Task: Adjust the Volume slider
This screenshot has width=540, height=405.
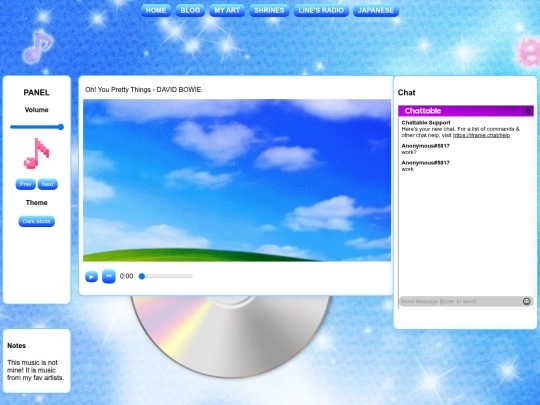Action: pyautogui.click(x=37, y=127)
